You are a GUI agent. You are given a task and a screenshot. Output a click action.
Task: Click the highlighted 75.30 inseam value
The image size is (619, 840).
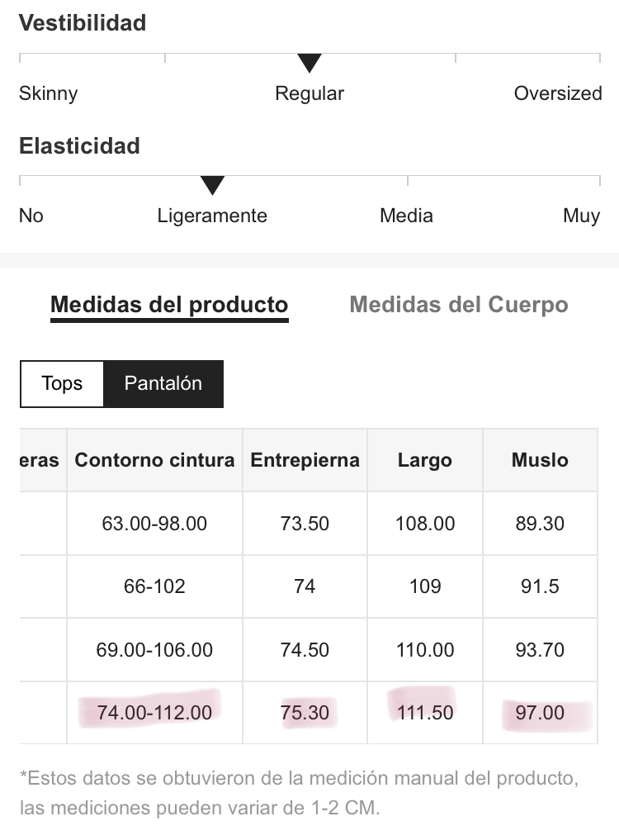[x=305, y=713]
